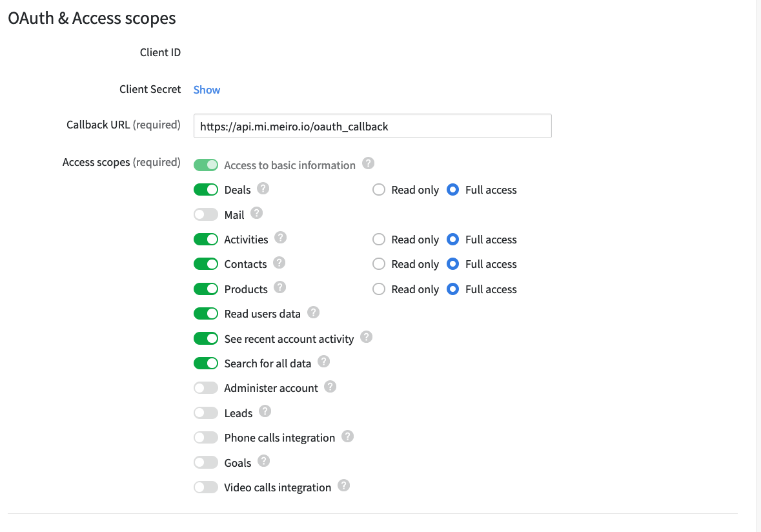Screen dimensions: 761x532
Task: Open the Goals help icon
Action: [x=263, y=461]
